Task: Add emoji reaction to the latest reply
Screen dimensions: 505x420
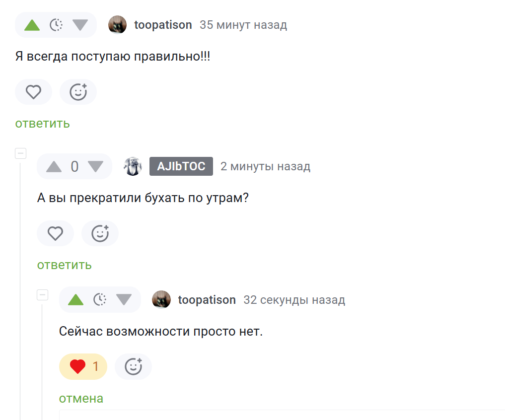Action: tap(133, 367)
